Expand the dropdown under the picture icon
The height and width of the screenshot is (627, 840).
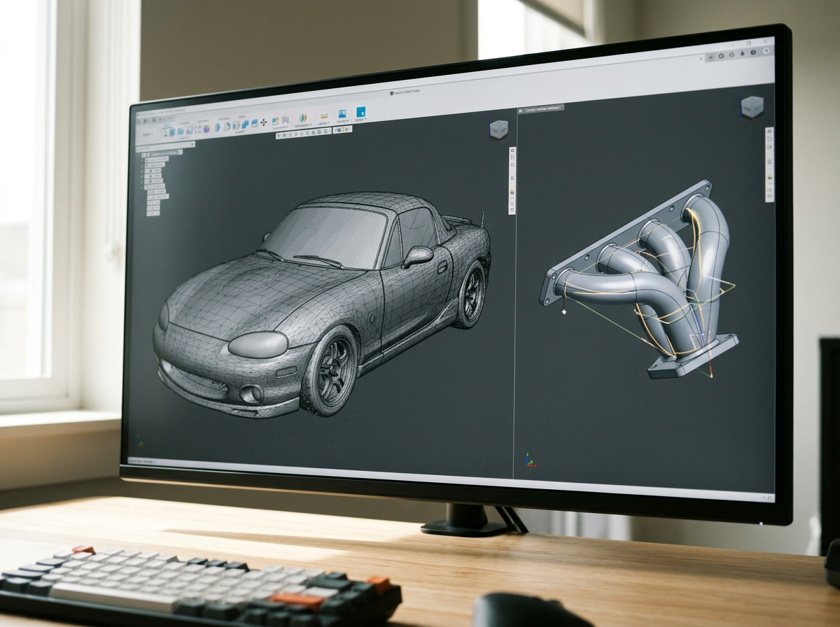347,120
